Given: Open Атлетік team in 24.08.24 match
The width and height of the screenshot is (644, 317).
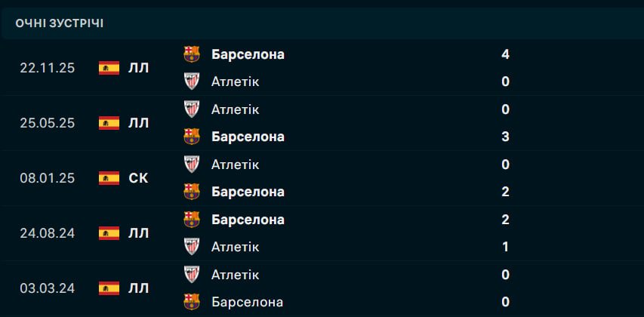Looking at the screenshot, I should point(235,247).
